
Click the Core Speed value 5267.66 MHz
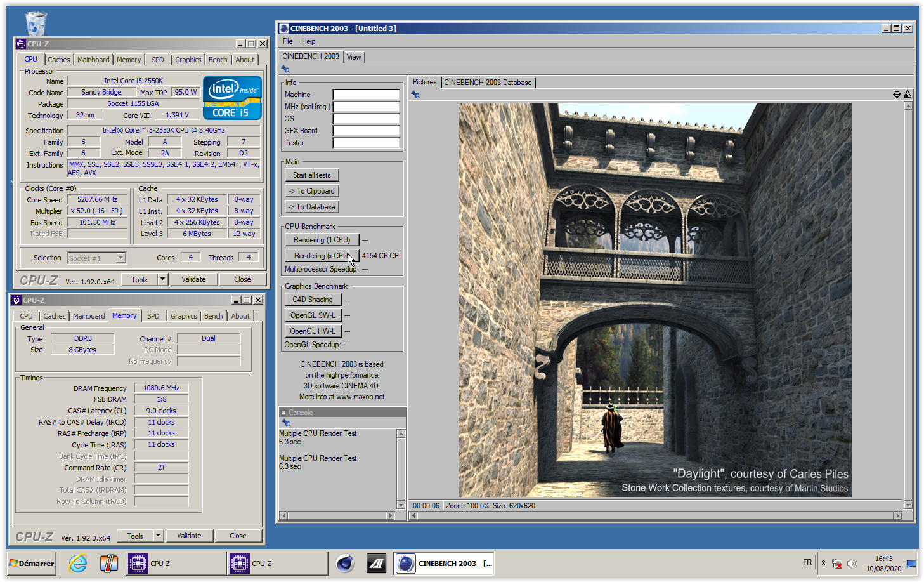click(98, 199)
